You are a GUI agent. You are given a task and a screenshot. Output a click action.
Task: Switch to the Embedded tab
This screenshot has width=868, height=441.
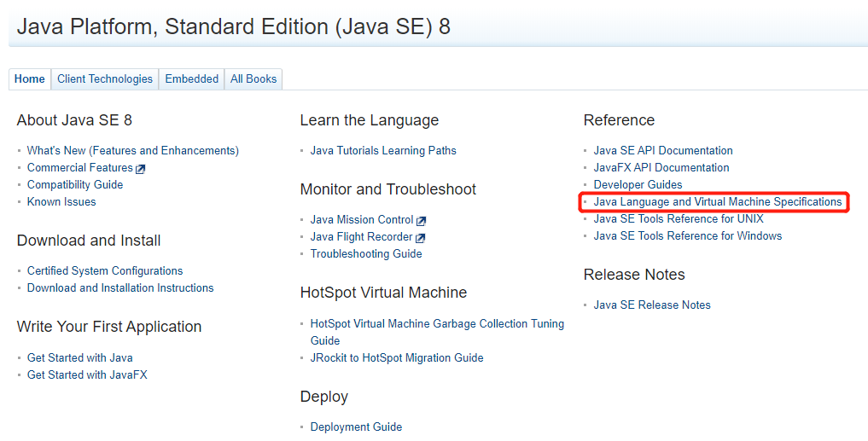pyautogui.click(x=191, y=79)
